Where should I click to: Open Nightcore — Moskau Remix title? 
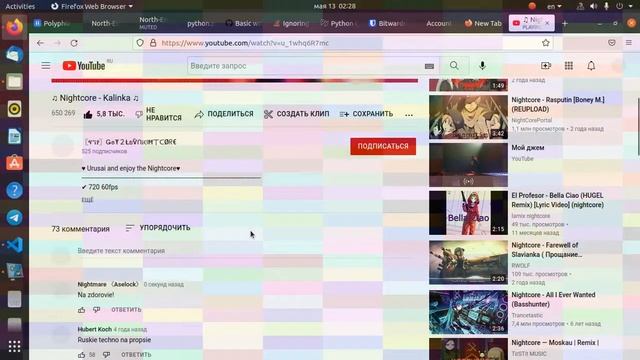tap(555, 343)
